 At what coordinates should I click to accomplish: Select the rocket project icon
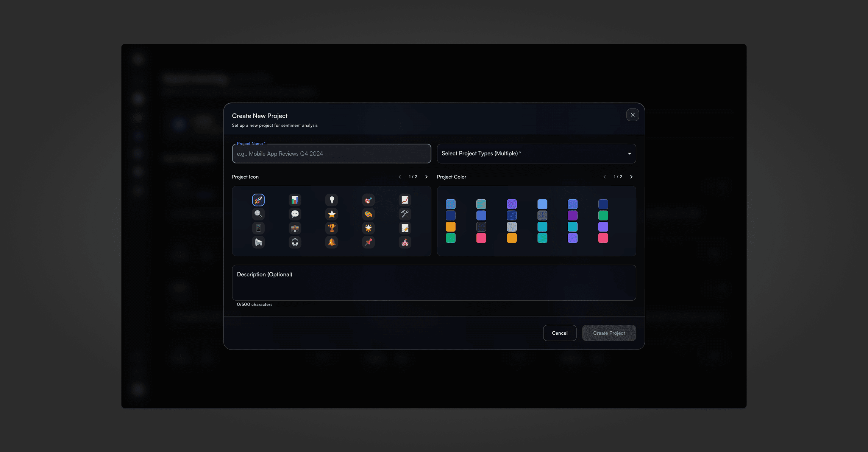click(x=258, y=200)
